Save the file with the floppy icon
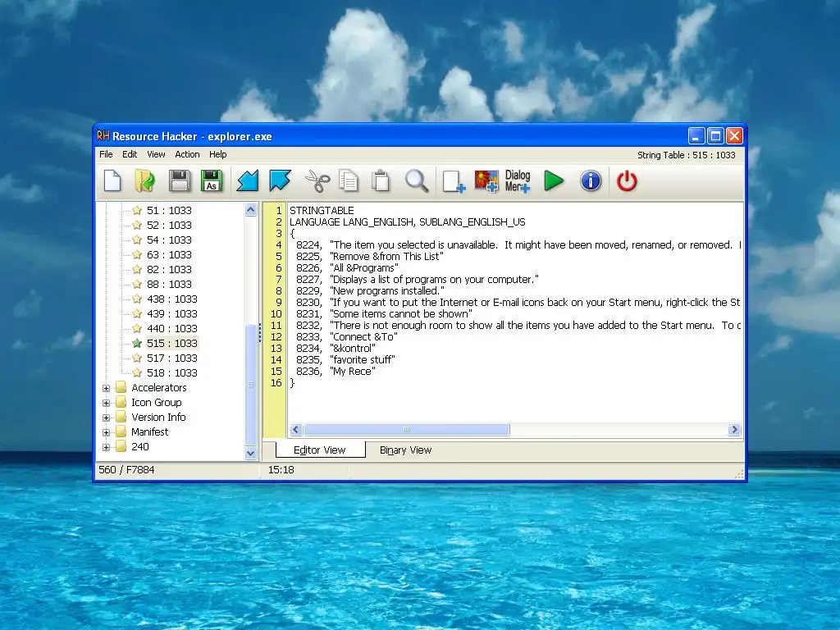Screen dimensions: 840x630 click(180, 180)
